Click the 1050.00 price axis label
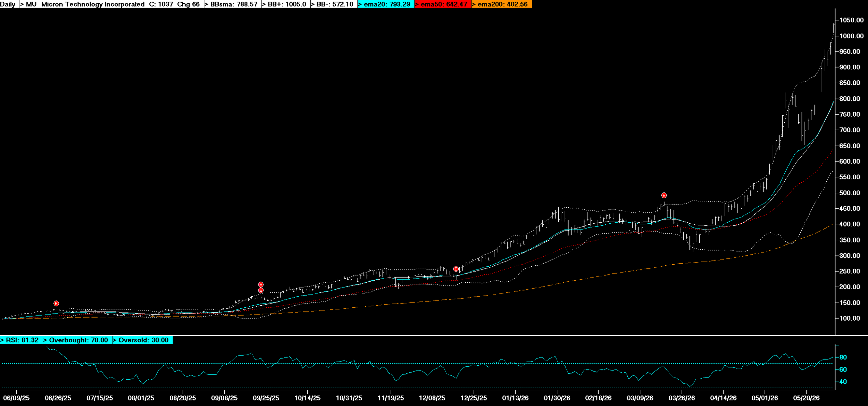Image resolution: width=868 pixels, height=406 pixels. (852, 20)
